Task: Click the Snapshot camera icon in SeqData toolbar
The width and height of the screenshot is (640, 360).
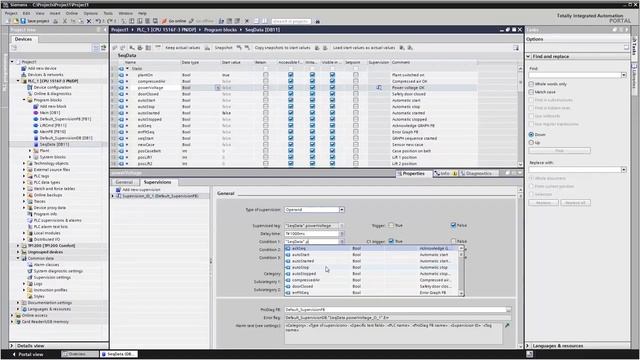Action: [x=208, y=48]
